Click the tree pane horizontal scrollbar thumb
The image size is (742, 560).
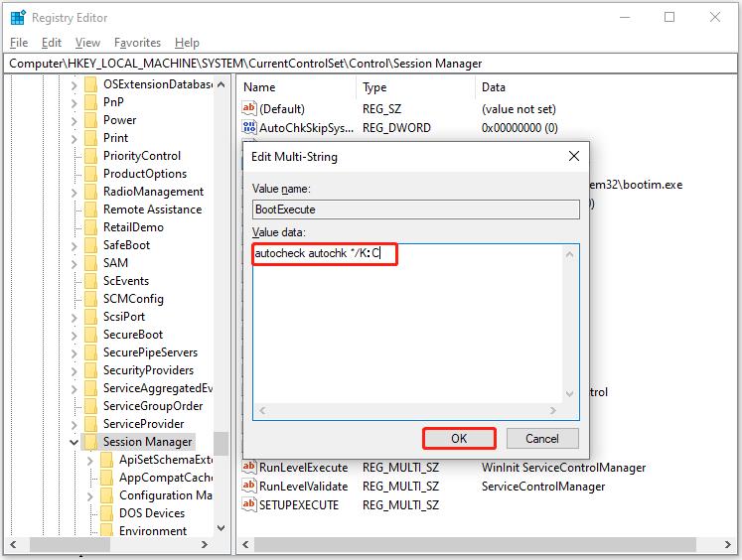[71, 544]
